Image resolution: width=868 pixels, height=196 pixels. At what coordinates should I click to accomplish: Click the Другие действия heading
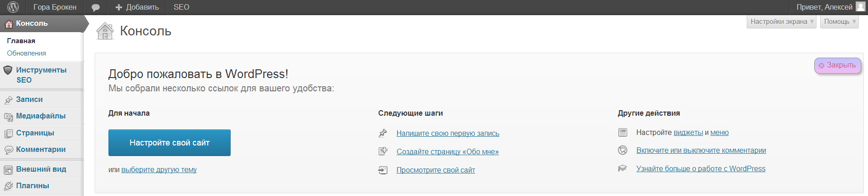(649, 113)
